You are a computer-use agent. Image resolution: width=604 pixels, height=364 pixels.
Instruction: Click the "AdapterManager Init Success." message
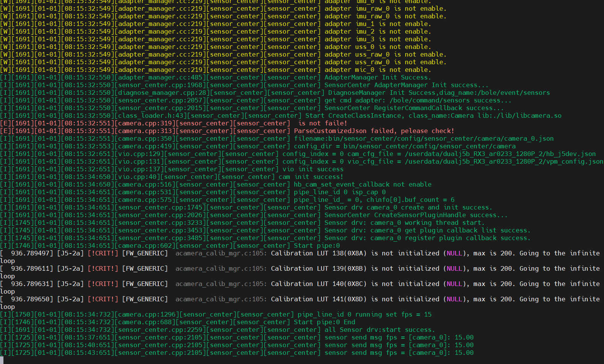377,77
